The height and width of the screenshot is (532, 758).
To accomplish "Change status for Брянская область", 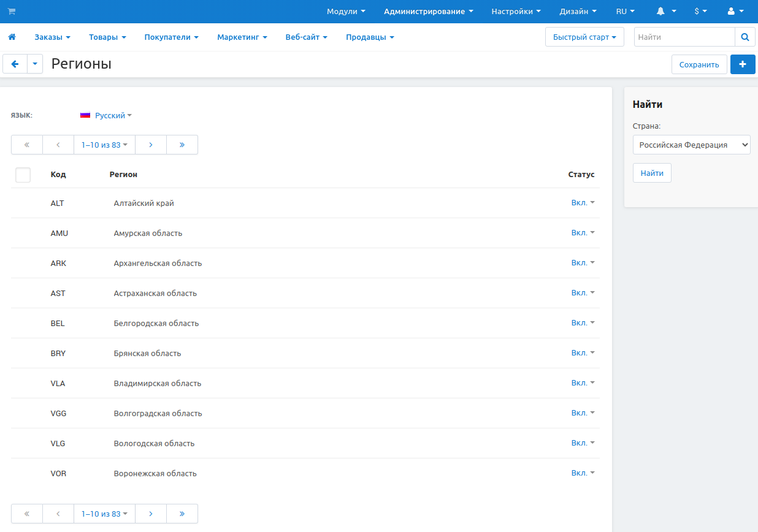I will pos(583,353).
